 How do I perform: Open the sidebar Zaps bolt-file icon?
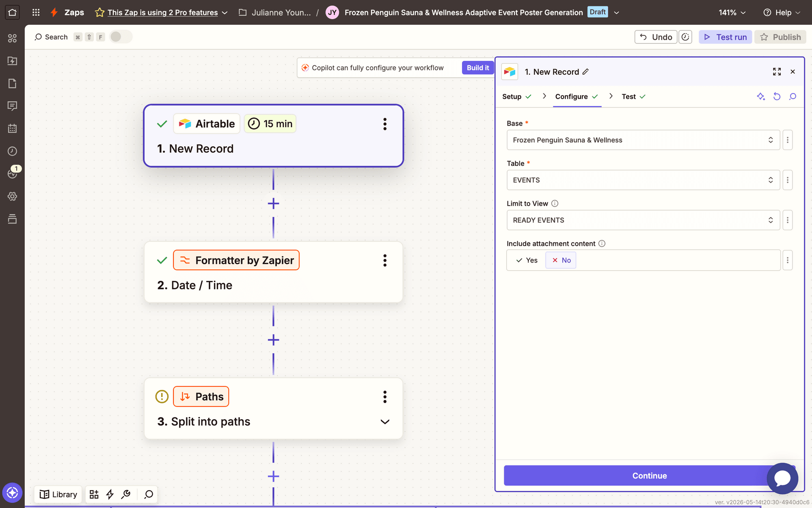12,61
